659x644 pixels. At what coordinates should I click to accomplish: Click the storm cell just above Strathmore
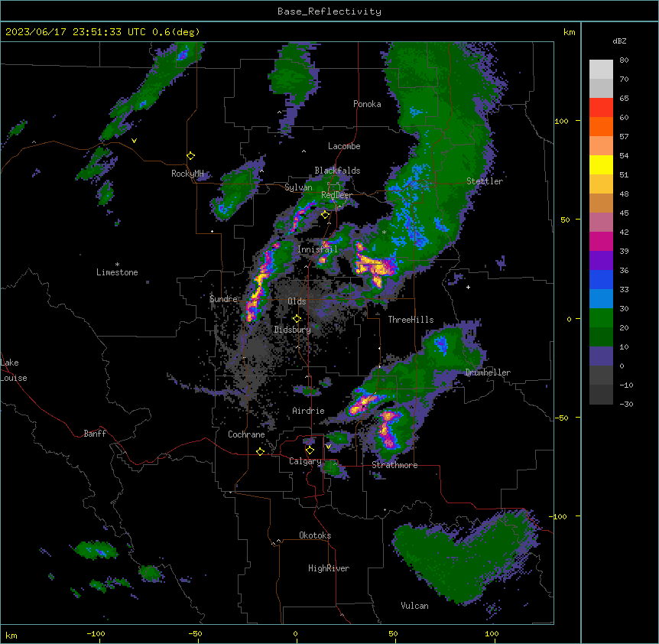tap(389, 429)
